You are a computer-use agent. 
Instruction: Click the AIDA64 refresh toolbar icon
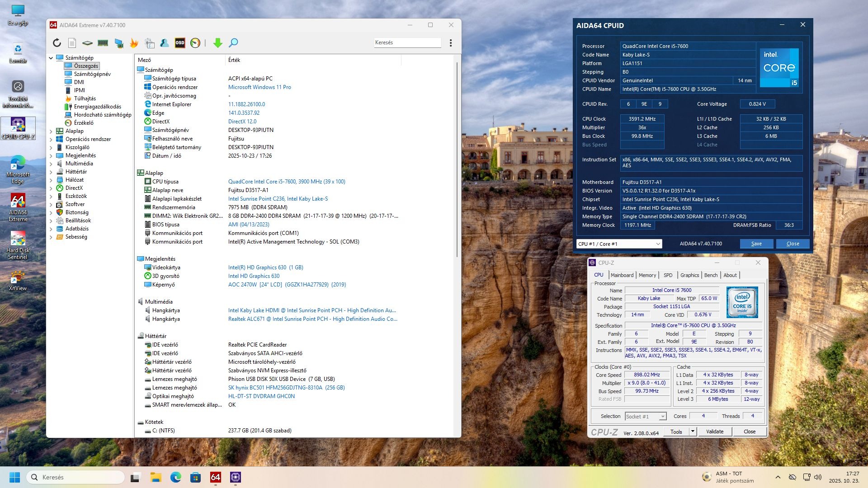(x=57, y=43)
